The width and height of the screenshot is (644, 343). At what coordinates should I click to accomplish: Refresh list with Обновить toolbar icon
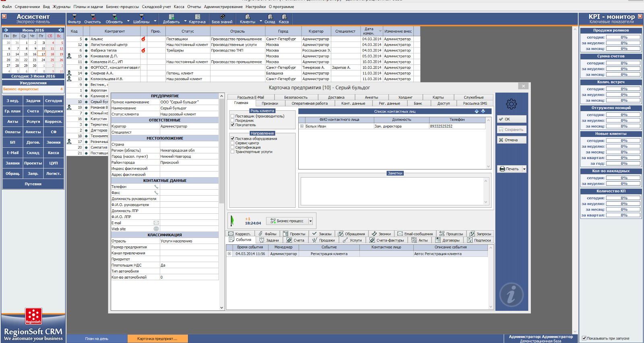(114, 17)
